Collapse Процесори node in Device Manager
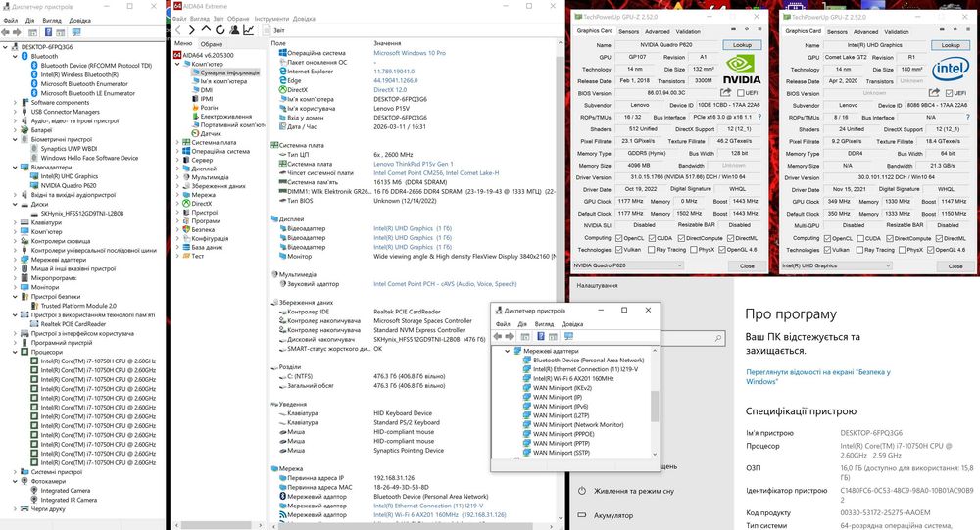Image resolution: width=980 pixels, height=530 pixels. [x=15, y=352]
